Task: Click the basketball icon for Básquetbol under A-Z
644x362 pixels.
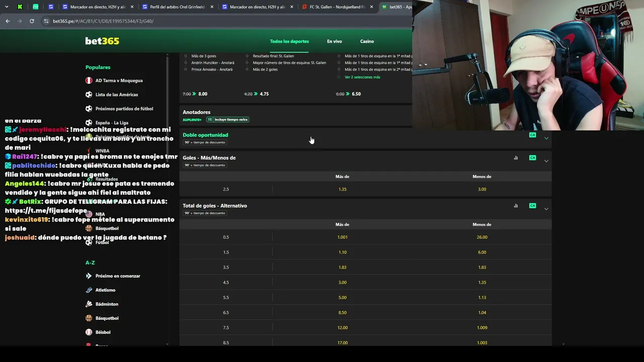Action: tap(89, 318)
